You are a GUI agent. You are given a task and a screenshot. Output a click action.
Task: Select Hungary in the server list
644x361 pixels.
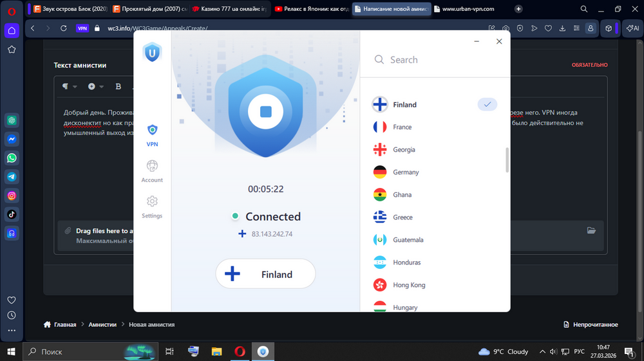coord(435,307)
